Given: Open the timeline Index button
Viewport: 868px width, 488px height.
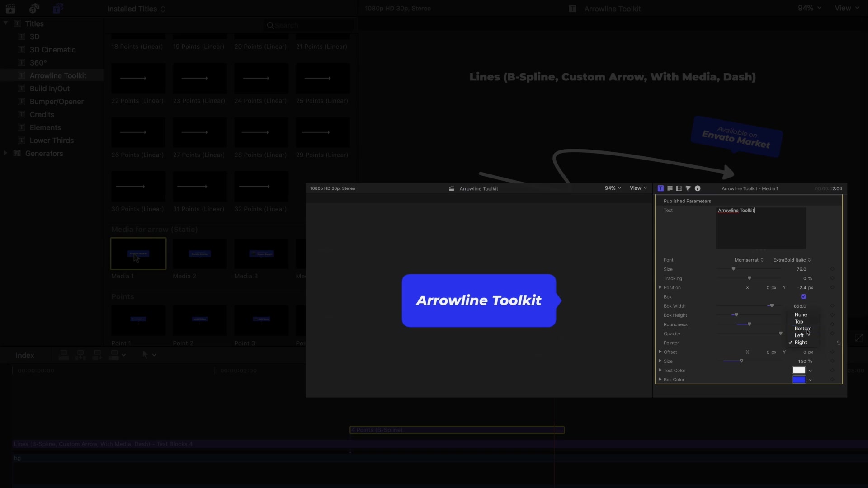Looking at the screenshot, I should [25, 355].
